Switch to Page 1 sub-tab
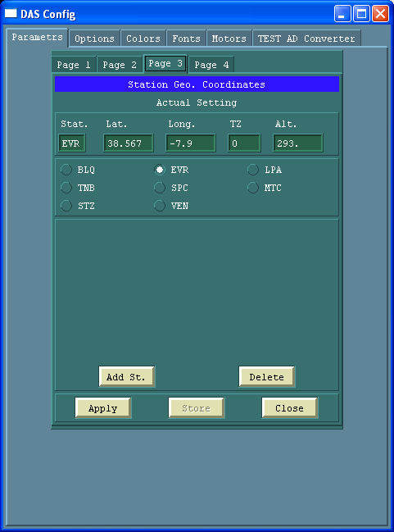The width and height of the screenshot is (394, 532). click(x=74, y=65)
